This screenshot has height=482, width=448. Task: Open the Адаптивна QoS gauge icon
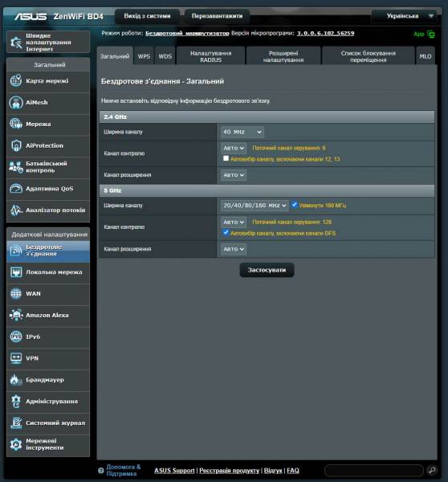(x=16, y=189)
